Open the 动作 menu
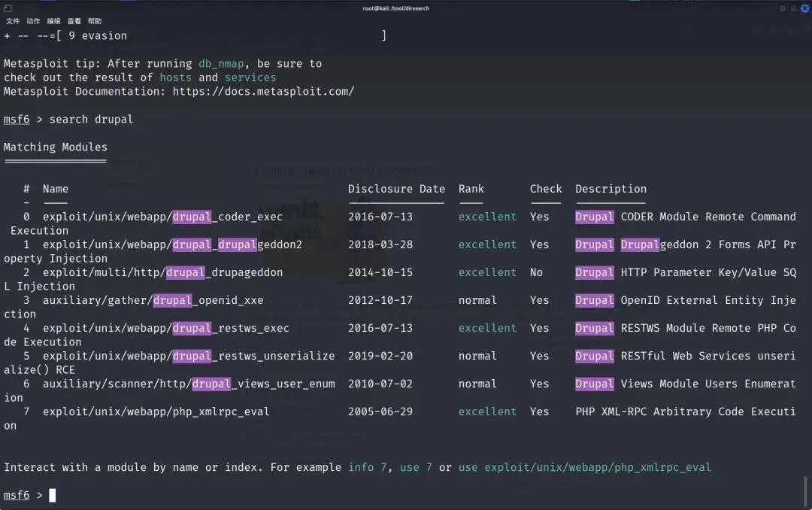Image resolution: width=812 pixels, height=510 pixels. [x=33, y=21]
